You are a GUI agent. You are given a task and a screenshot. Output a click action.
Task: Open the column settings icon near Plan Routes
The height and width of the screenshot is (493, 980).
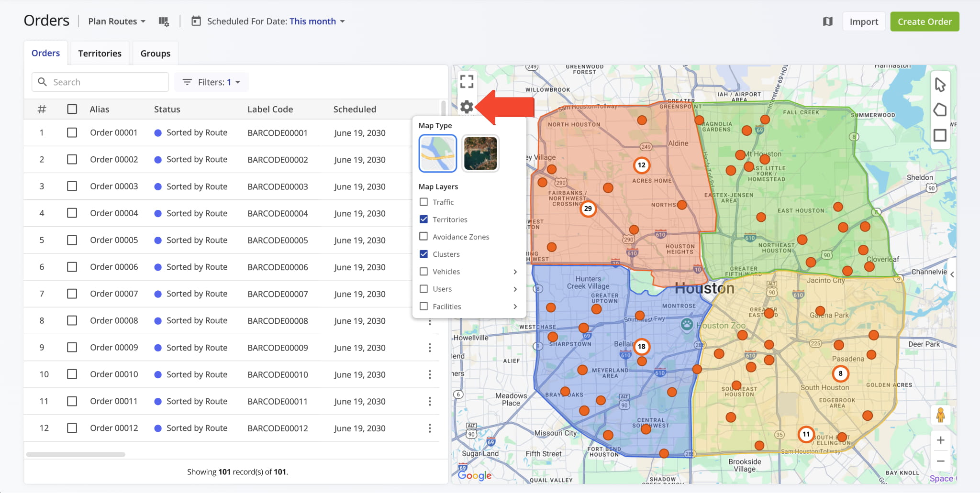click(x=164, y=22)
